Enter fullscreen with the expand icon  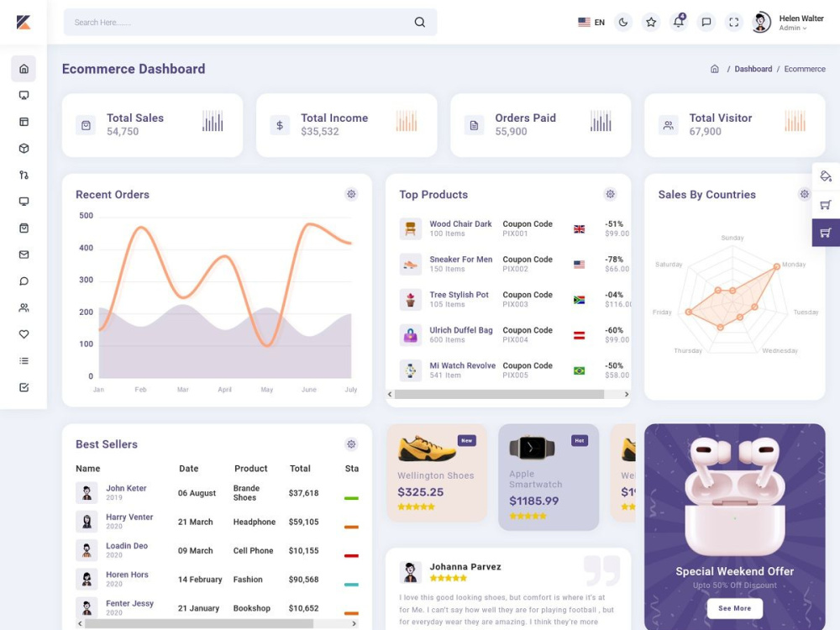(734, 22)
